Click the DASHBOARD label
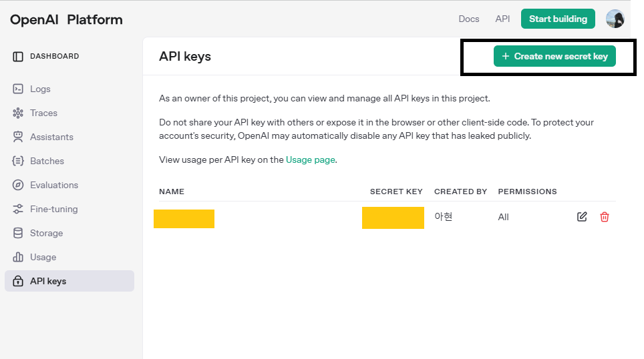 click(54, 56)
